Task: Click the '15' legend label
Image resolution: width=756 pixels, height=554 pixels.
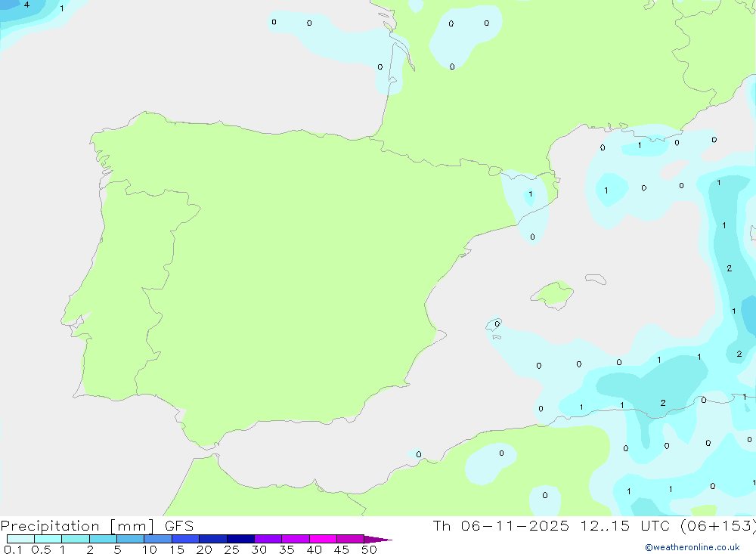Action: click(x=177, y=549)
